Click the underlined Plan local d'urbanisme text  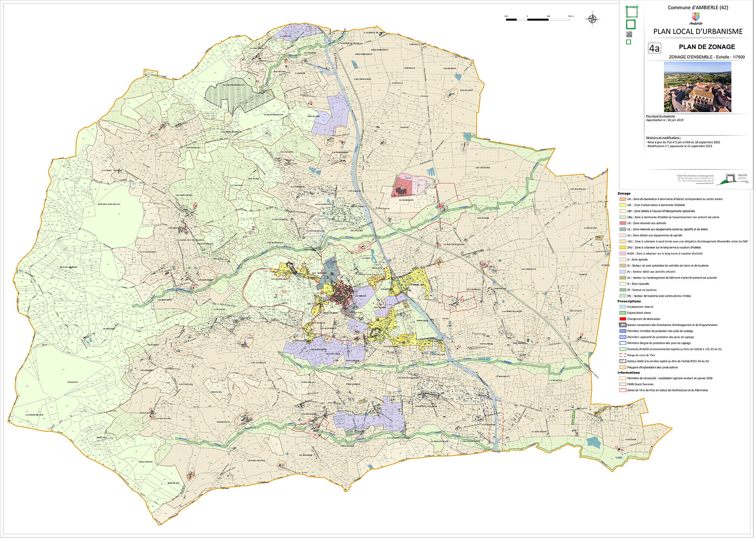pyautogui.click(x=660, y=116)
